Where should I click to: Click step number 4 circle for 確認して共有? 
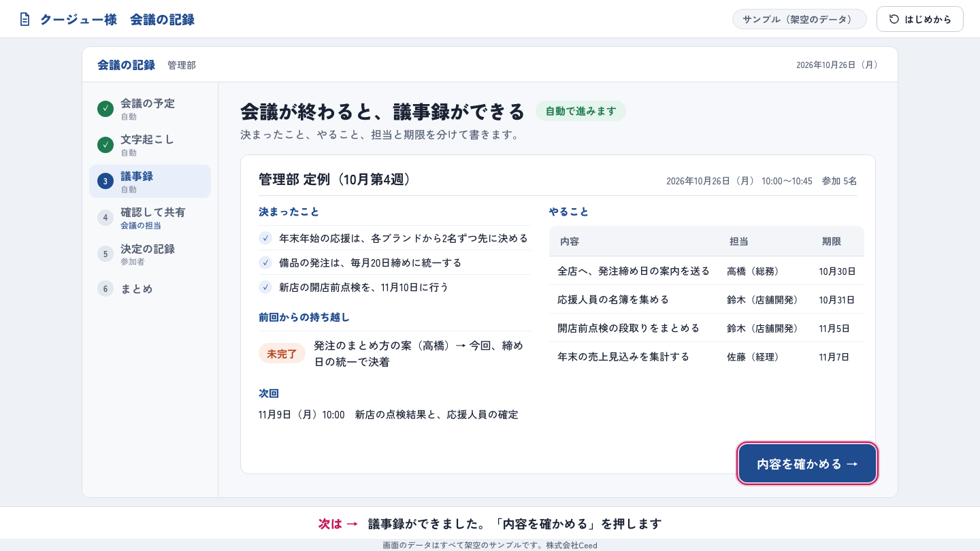point(105,217)
